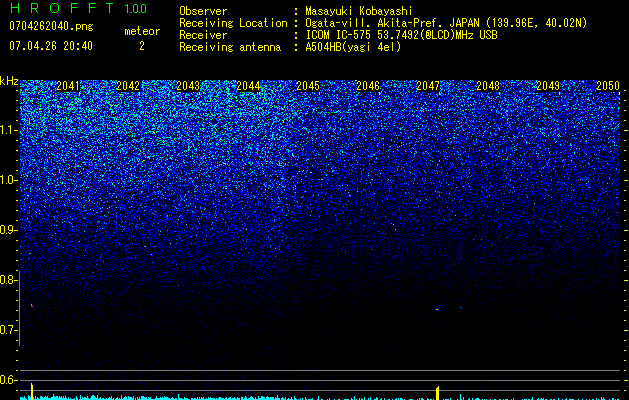Viewport: 629px width, 400px height.
Task: Click the 2046 time marker
Action: coord(368,86)
